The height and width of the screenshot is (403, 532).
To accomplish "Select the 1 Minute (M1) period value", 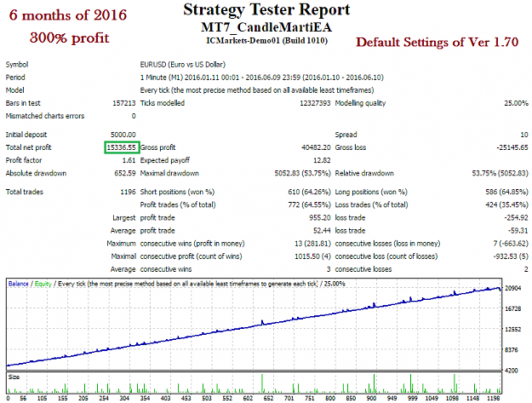I will pyautogui.click(x=261, y=78).
